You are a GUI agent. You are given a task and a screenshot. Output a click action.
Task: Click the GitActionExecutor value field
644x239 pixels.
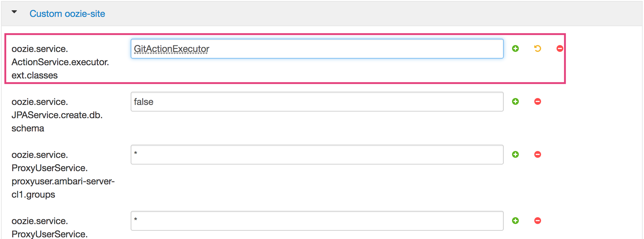tap(317, 49)
